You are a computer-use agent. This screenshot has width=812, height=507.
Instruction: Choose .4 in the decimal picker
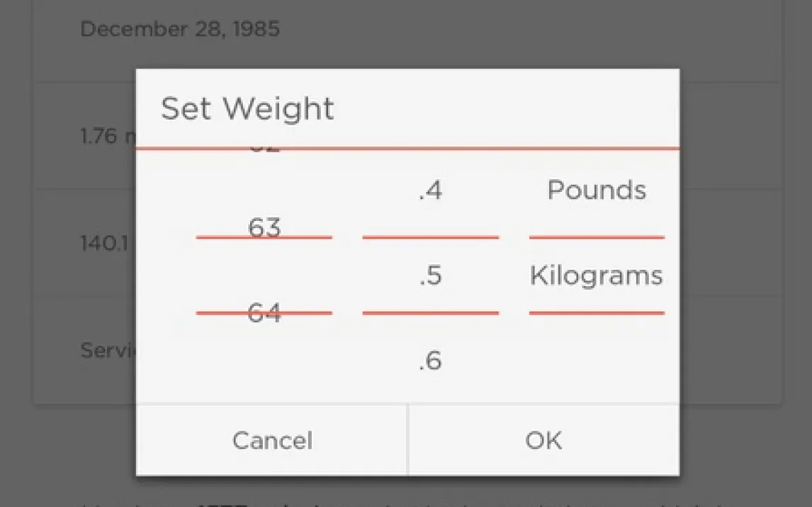coord(430,191)
